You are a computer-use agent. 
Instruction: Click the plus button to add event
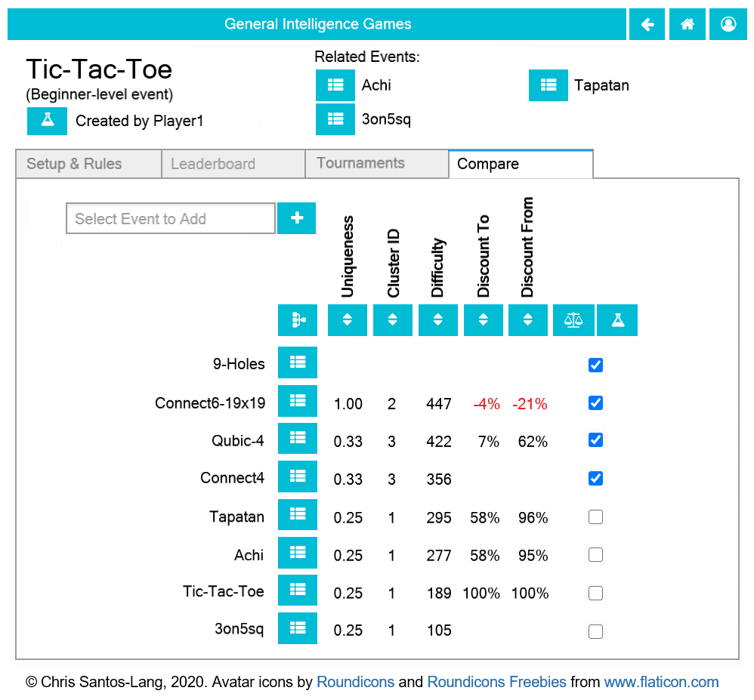297,218
